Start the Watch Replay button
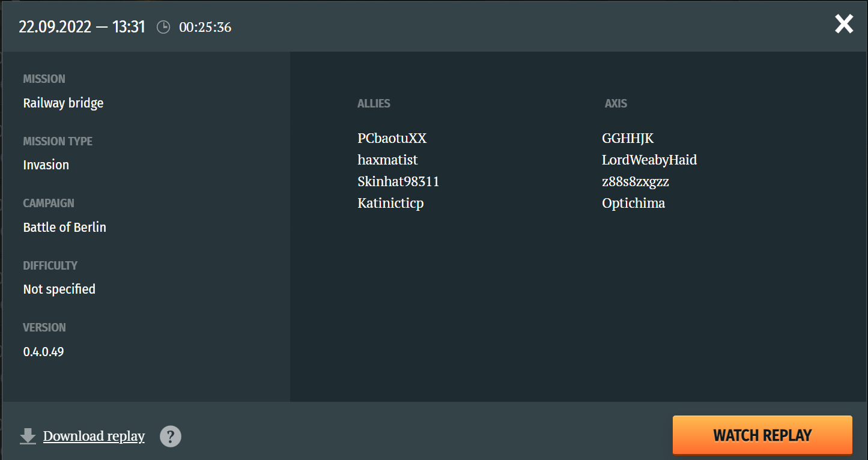Image resolution: width=868 pixels, height=460 pixels. click(762, 435)
